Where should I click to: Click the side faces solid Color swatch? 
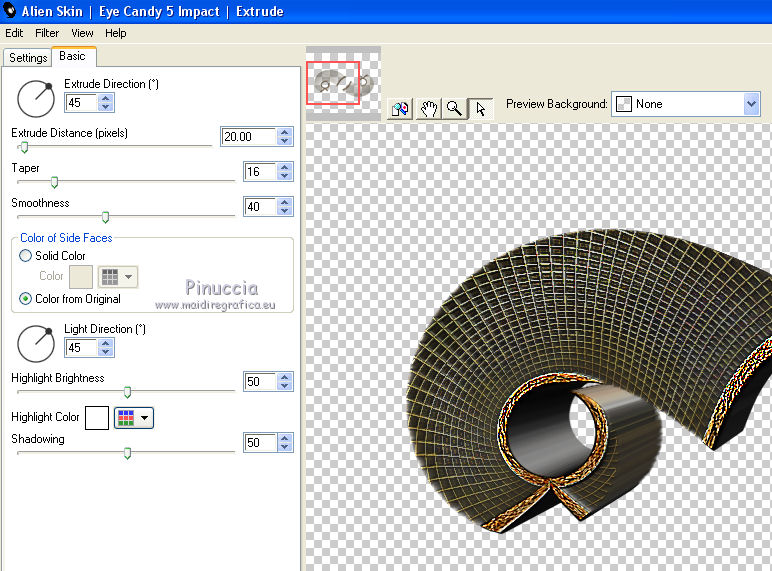click(81, 277)
